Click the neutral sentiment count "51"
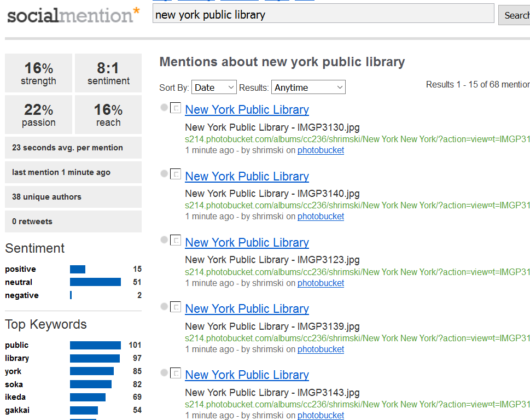 137,282
